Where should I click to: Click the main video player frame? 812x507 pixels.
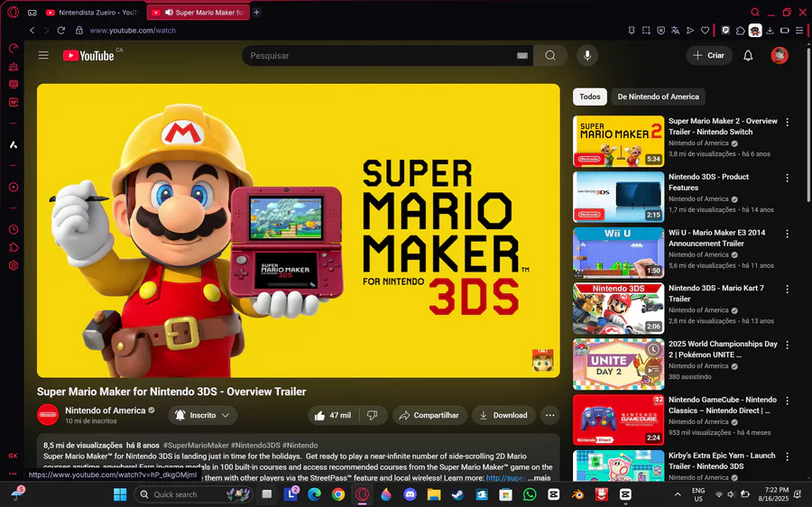point(299,230)
